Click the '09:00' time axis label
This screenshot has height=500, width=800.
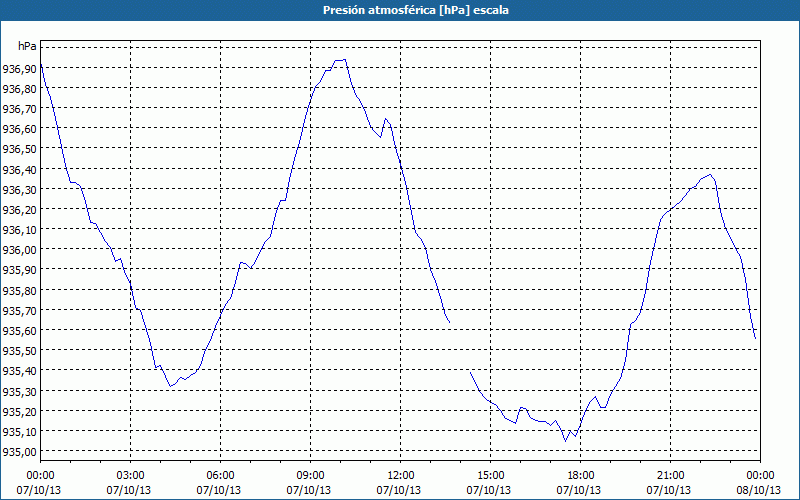click(310, 476)
